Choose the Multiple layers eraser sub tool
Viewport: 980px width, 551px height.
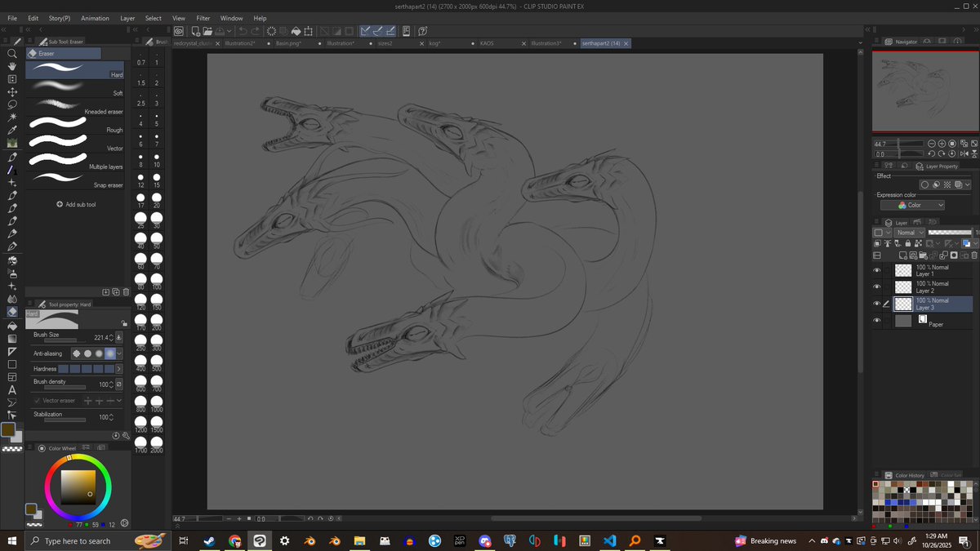75,160
